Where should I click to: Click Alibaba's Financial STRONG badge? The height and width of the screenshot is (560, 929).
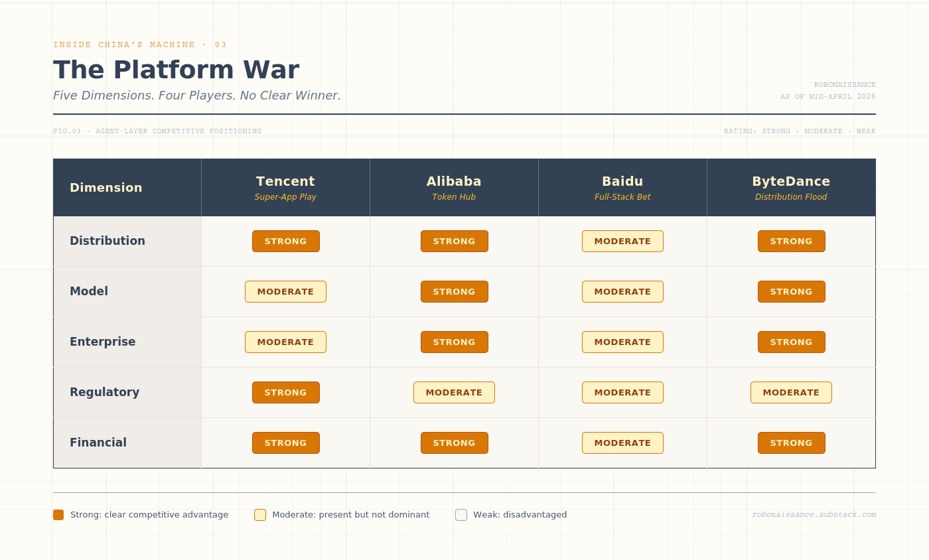click(455, 443)
